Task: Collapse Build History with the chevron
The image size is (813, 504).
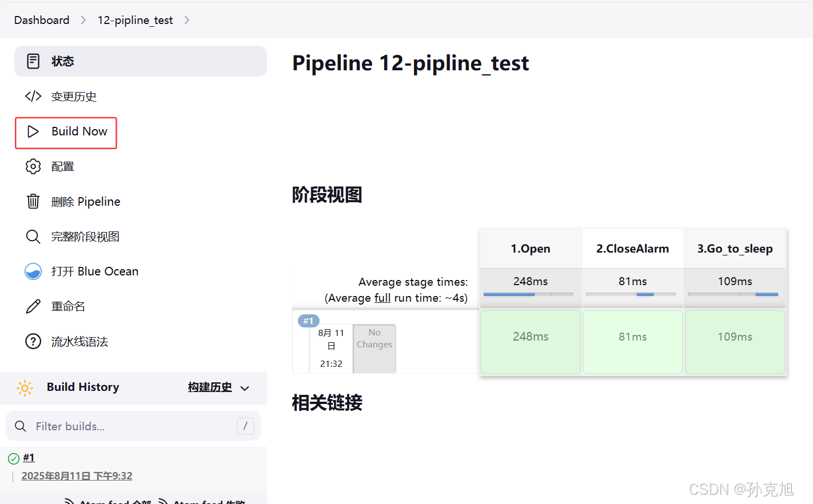Action: 245,389
